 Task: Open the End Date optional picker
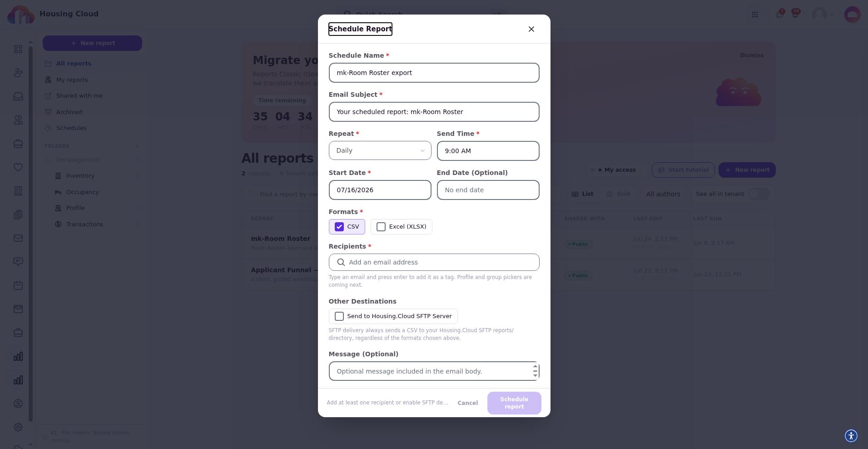coord(488,190)
